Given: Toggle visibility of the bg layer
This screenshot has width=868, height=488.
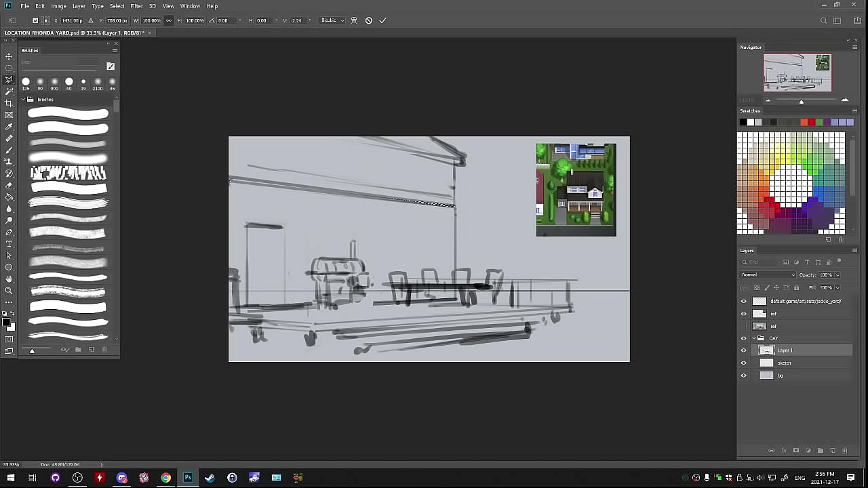Looking at the screenshot, I should tap(743, 375).
